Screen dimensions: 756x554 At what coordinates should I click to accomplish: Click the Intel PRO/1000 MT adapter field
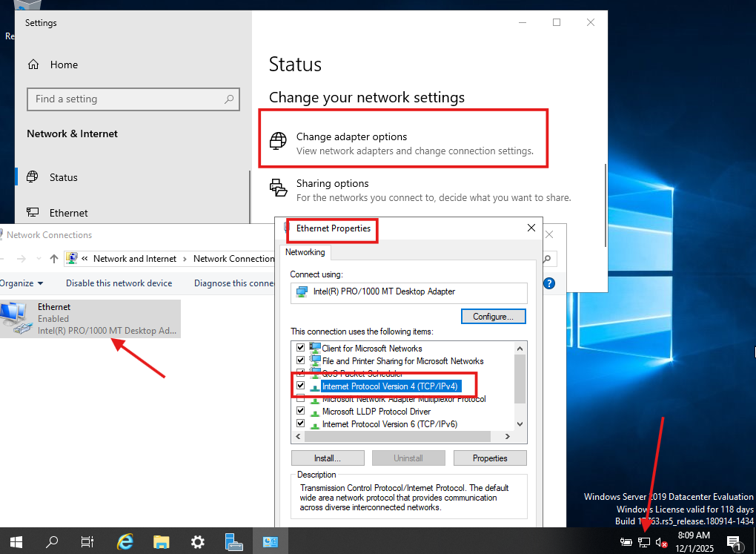pyautogui.click(x=409, y=292)
